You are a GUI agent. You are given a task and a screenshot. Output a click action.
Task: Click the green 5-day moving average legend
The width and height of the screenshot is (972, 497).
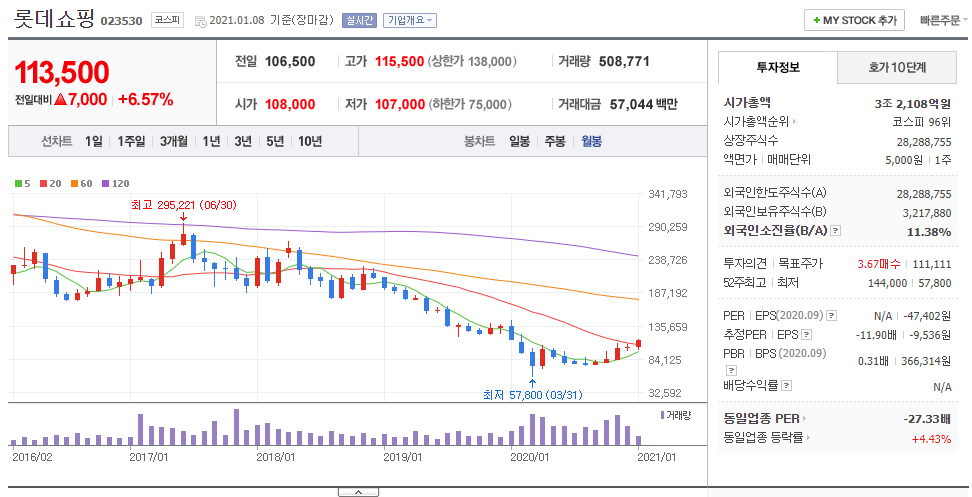pos(22,183)
